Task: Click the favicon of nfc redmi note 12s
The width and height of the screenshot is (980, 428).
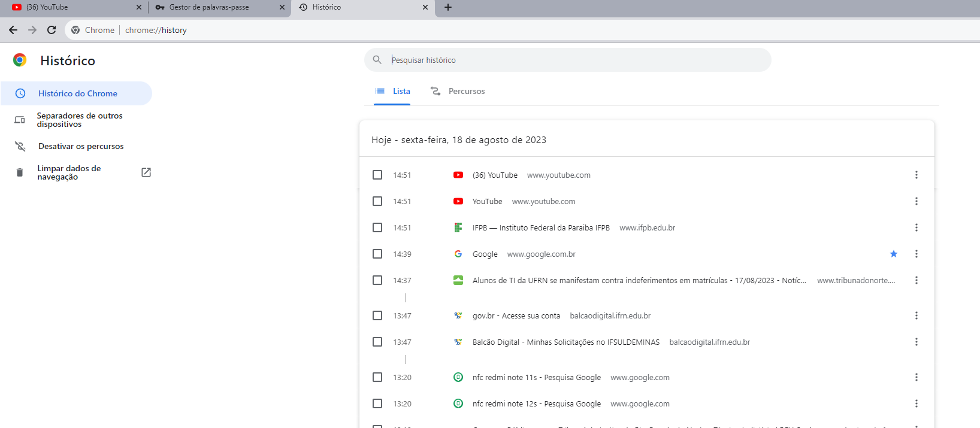Action: (458, 403)
